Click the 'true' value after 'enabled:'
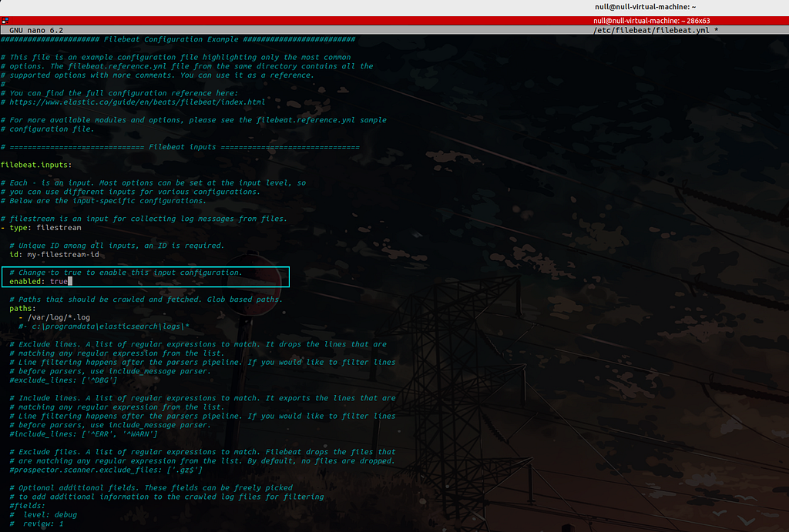The width and height of the screenshot is (789, 532). click(x=59, y=282)
